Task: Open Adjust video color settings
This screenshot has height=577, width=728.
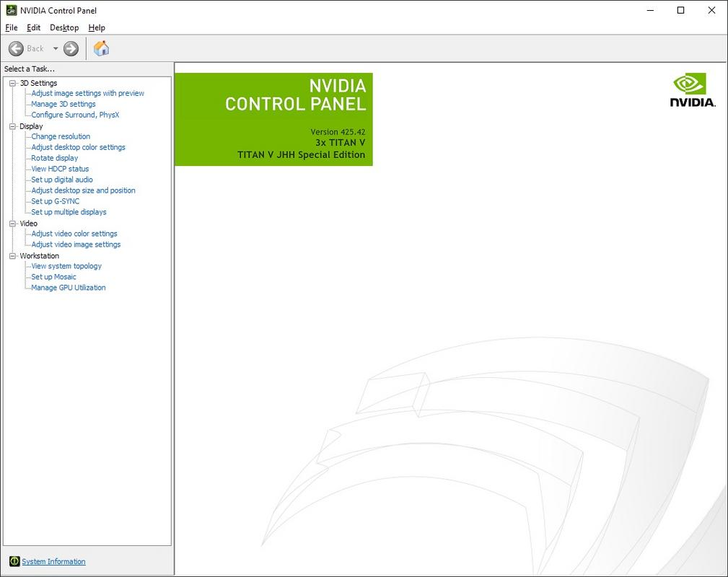Action: 74,234
